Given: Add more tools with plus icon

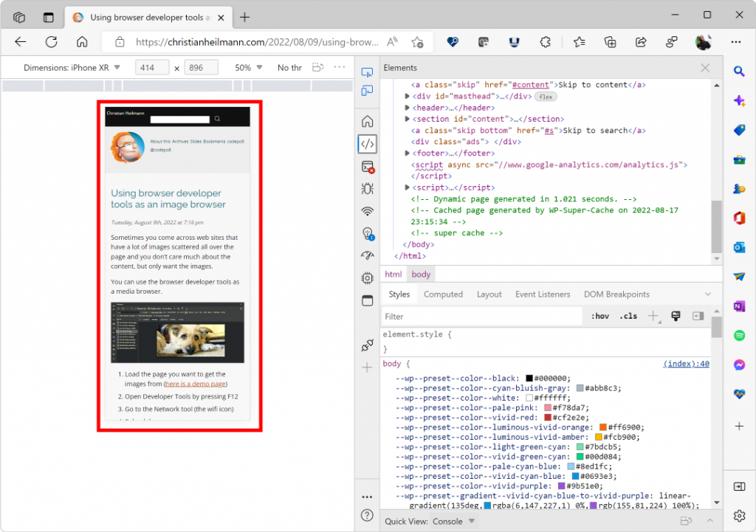Looking at the screenshot, I should [367, 367].
